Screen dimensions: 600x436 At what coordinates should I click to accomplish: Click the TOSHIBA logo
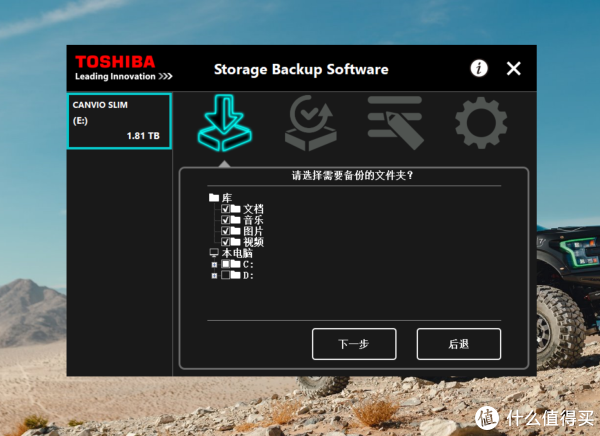point(115,62)
